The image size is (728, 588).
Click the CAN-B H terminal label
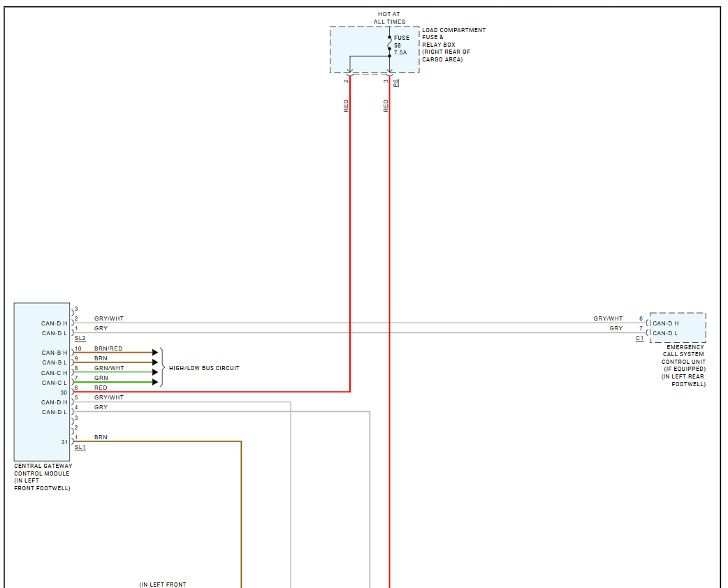pos(54,353)
